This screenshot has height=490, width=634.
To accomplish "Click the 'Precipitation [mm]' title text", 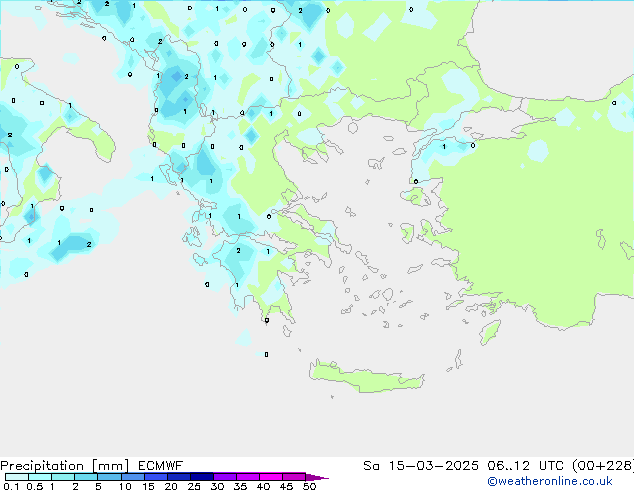I will point(65,466).
